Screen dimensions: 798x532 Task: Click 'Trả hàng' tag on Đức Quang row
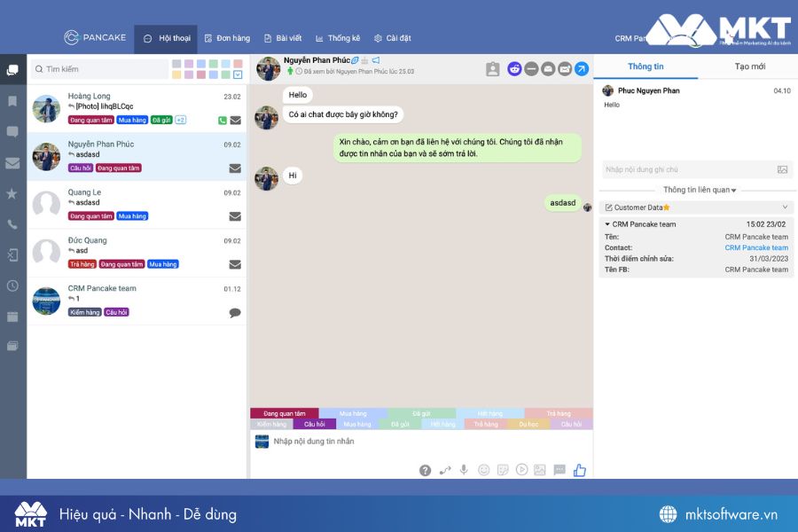pyautogui.click(x=82, y=264)
